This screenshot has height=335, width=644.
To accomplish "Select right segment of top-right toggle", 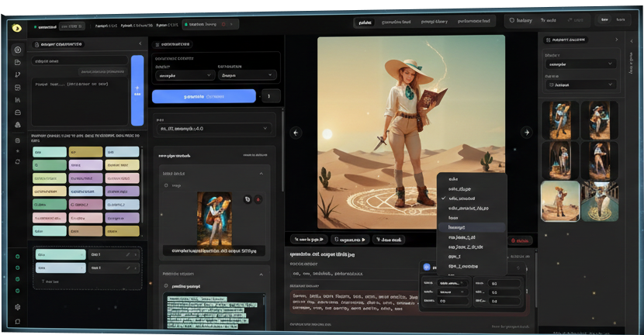I will (621, 19).
